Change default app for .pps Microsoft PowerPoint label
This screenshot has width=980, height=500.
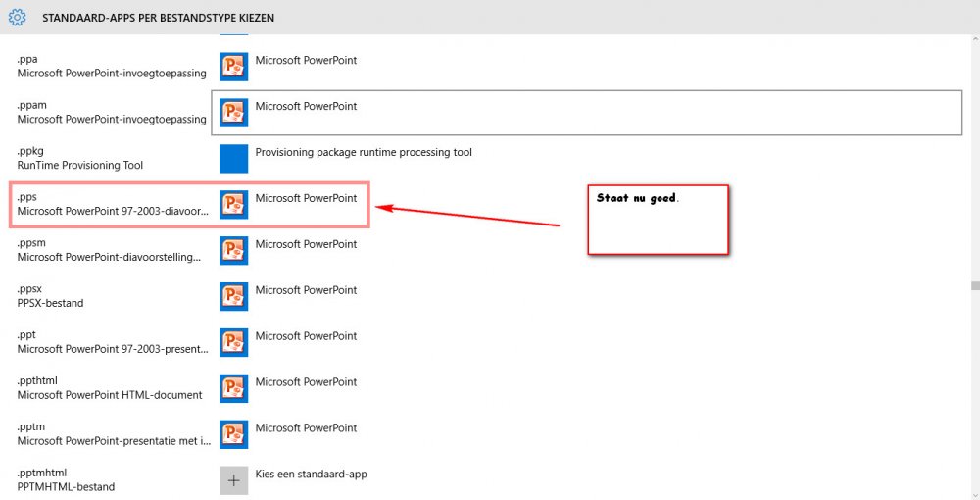tap(306, 199)
